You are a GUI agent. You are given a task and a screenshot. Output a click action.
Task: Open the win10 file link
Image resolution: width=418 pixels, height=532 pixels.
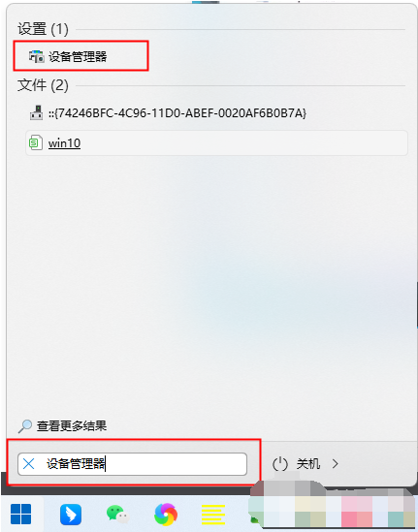pyautogui.click(x=64, y=143)
